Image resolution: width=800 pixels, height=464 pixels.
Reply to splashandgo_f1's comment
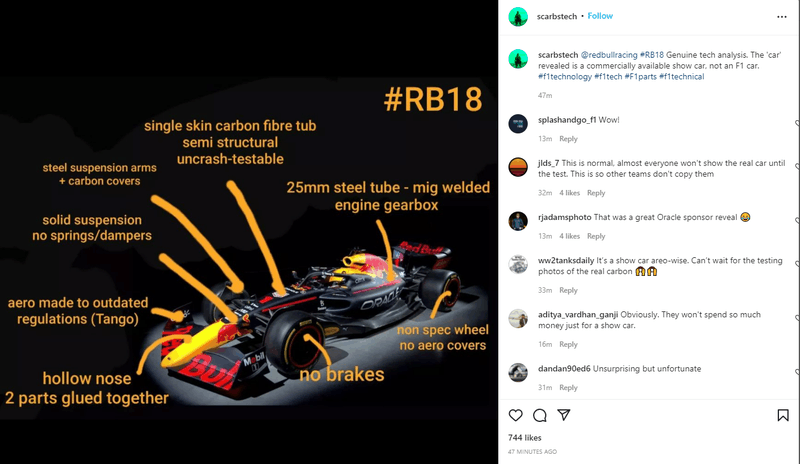(x=568, y=139)
